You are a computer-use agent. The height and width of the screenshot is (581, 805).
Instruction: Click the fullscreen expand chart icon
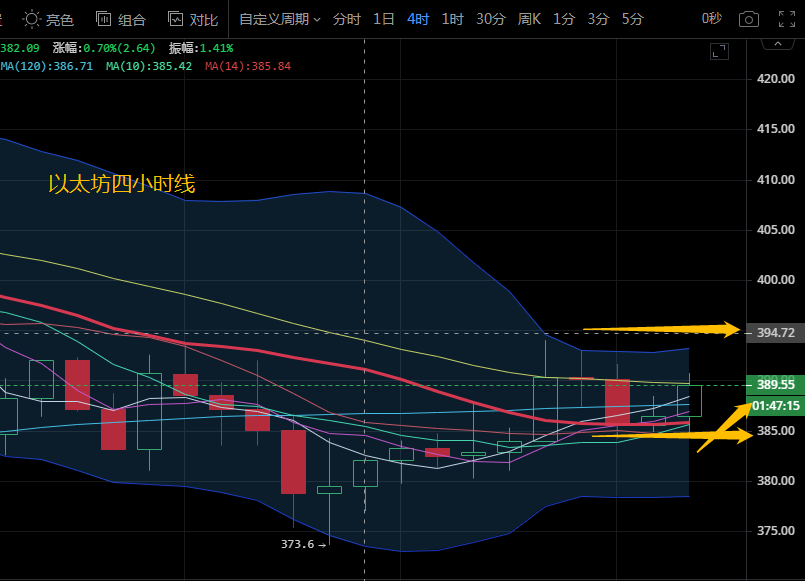point(718,51)
